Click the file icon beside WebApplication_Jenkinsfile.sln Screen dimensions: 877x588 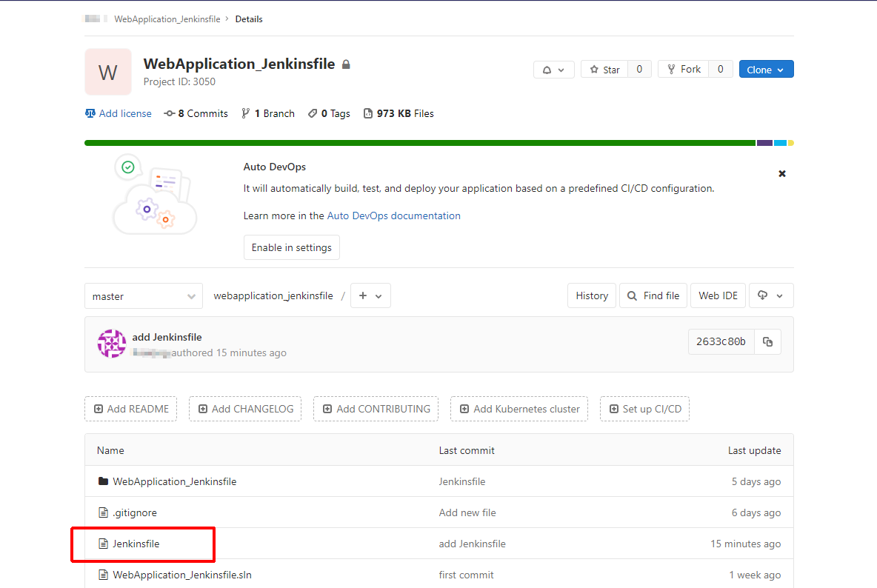pyautogui.click(x=103, y=575)
